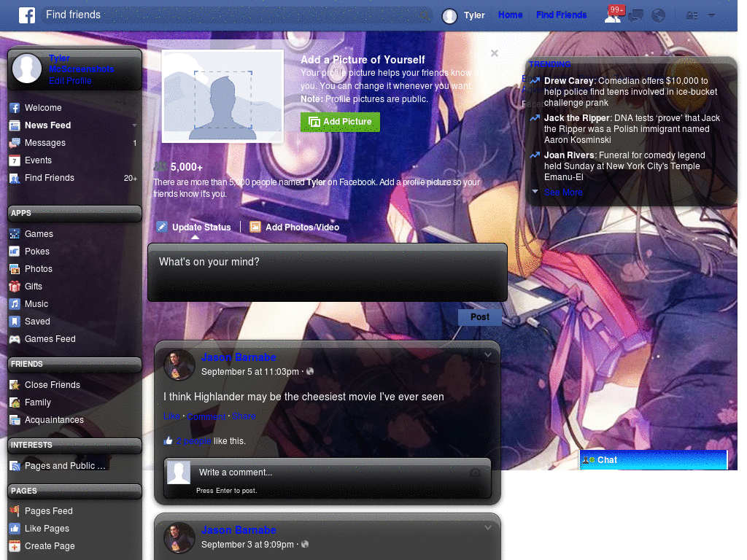Viewport: 747px width, 560px height.
Task: Click the Events calendar icon
Action: (x=15, y=160)
